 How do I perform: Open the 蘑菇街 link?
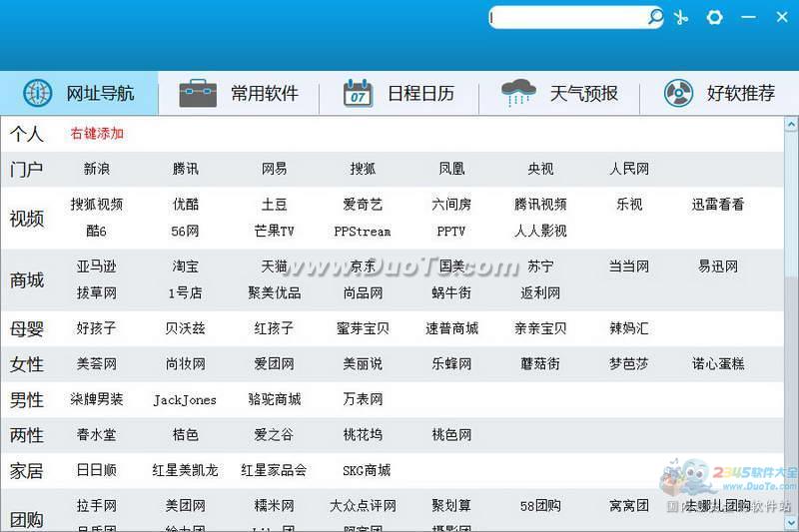click(x=540, y=364)
